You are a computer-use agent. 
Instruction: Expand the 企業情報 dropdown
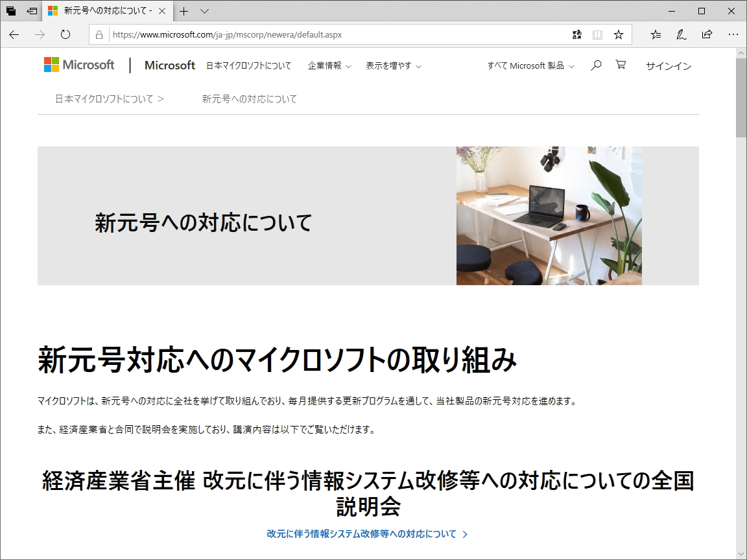coord(329,65)
